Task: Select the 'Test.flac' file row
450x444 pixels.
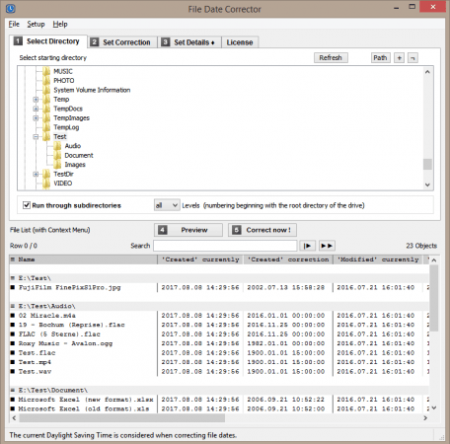Action: click(219, 353)
